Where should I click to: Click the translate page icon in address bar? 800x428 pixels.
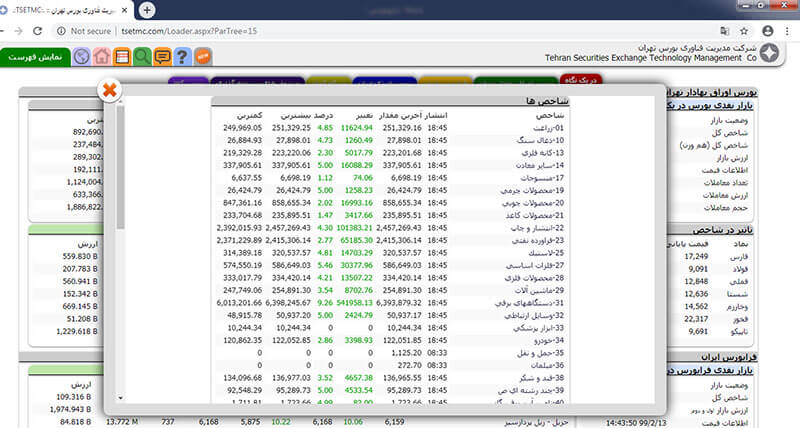click(x=724, y=31)
